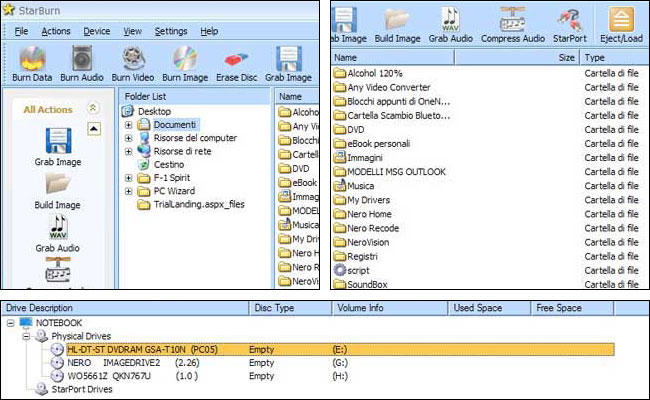Click the StarPort toolbar icon
The image size is (650, 400).
[570, 24]
